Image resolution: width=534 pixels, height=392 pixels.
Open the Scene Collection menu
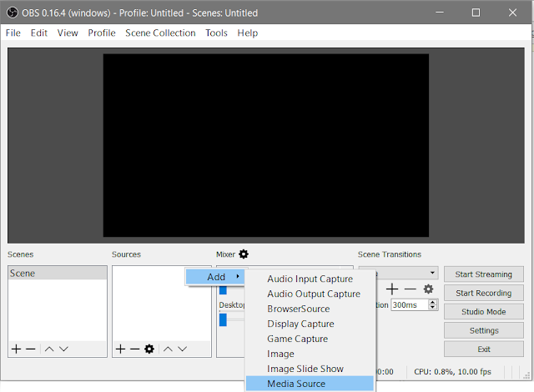click(160, 33)
